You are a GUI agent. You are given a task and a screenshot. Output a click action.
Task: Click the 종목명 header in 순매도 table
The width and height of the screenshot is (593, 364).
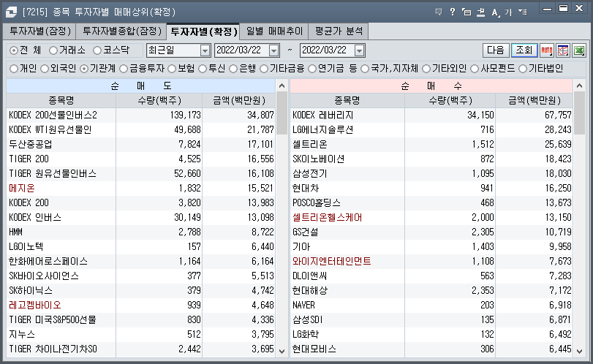click(61, 101)
